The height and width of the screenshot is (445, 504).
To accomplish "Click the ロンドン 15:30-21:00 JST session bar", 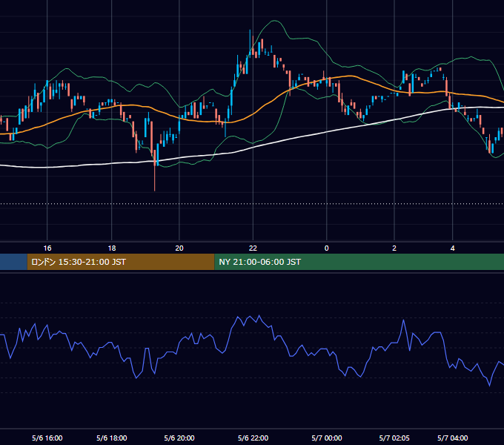I will tap(121, 262).
